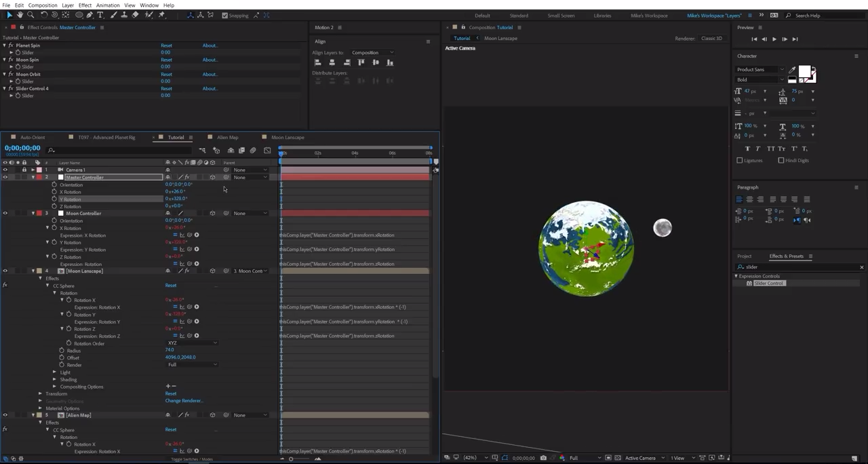
Task: Click Change Renderer link
Action: (184, 401)
